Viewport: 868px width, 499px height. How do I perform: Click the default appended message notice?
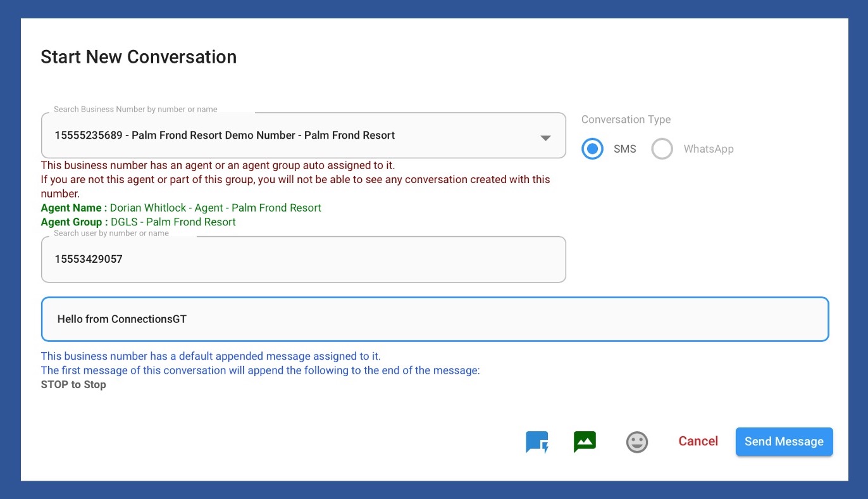coord(211,356)
